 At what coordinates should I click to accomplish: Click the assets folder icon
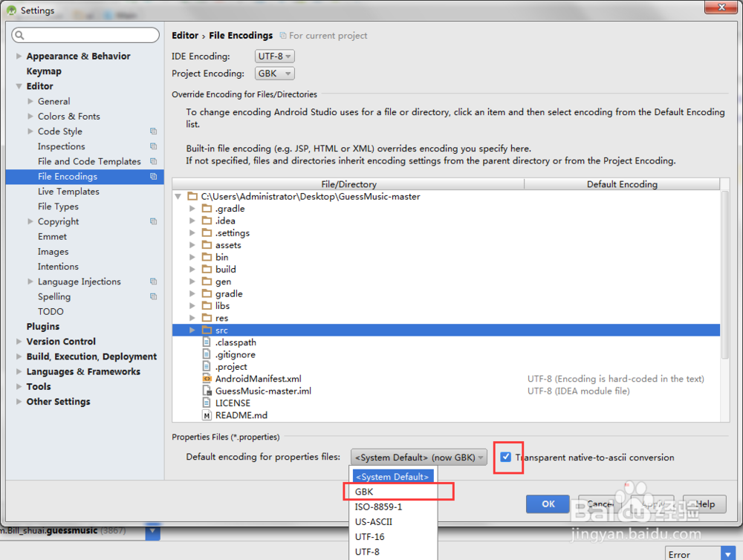(207, 245)
